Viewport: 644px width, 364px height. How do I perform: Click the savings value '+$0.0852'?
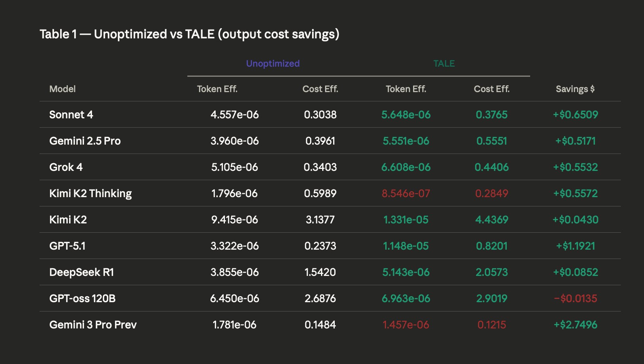[x=575, y=272]
